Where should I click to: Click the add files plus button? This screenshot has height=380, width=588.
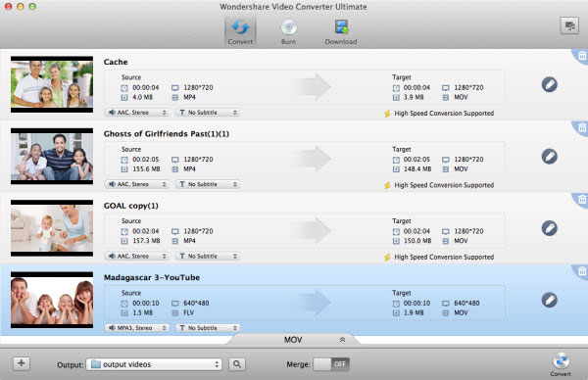tap(22, 363)
